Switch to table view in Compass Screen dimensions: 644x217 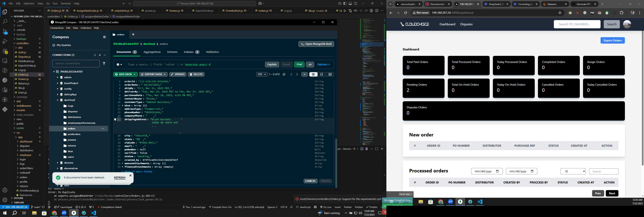point(330,74)
